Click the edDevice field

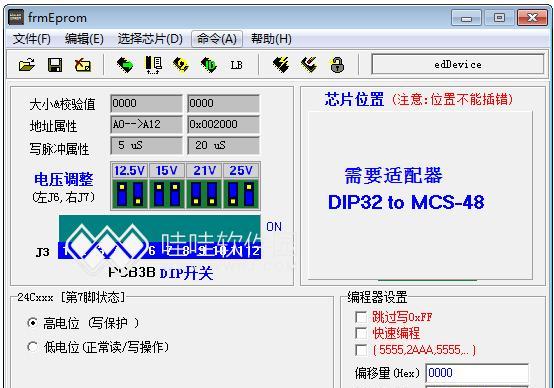tap(458, 64)
